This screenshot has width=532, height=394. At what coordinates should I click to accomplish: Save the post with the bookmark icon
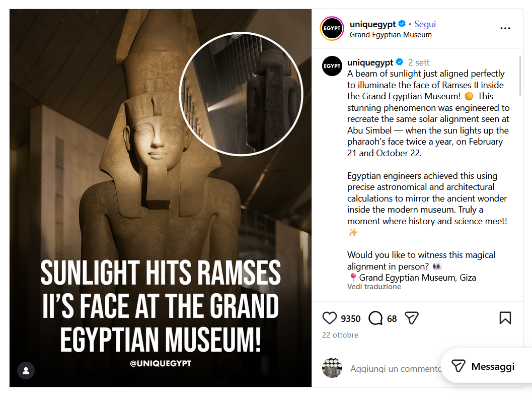[505, 318]
